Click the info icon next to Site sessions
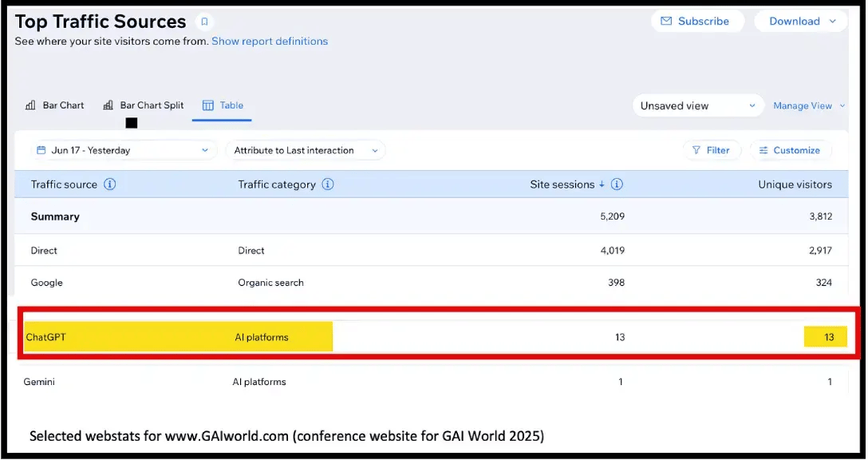Screen dimensions: 868x460 (615, 184)
